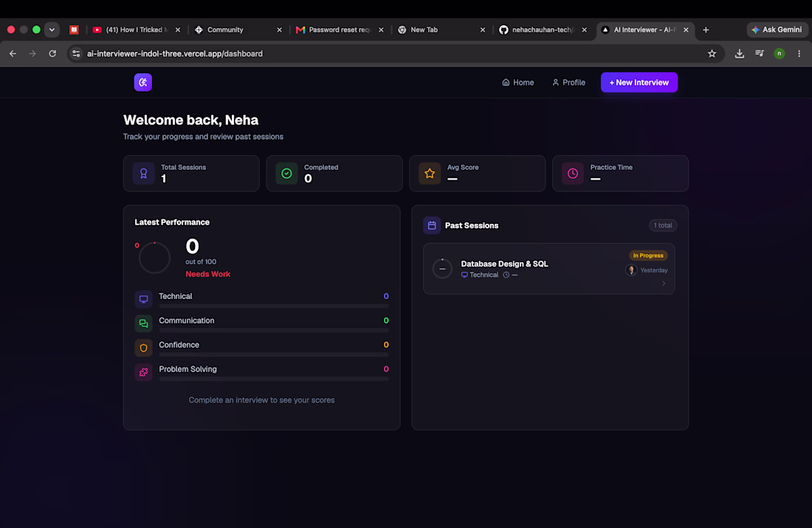Click the site information icon in address bar

[76, 53]
